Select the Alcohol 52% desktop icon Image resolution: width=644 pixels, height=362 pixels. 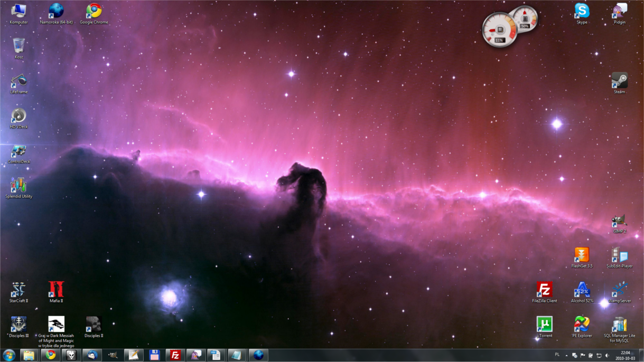coord(582,290)
